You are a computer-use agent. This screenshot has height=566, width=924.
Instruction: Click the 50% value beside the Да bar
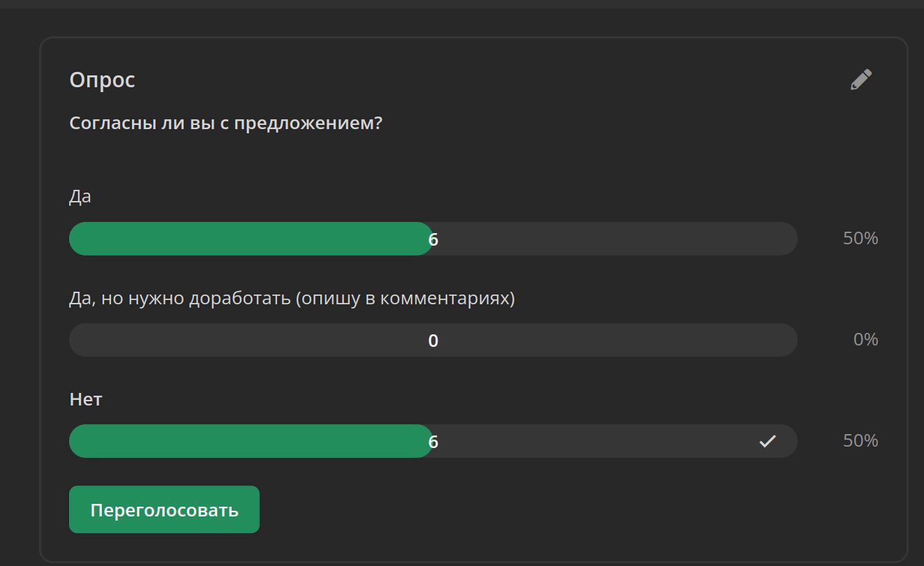point(860,239)
